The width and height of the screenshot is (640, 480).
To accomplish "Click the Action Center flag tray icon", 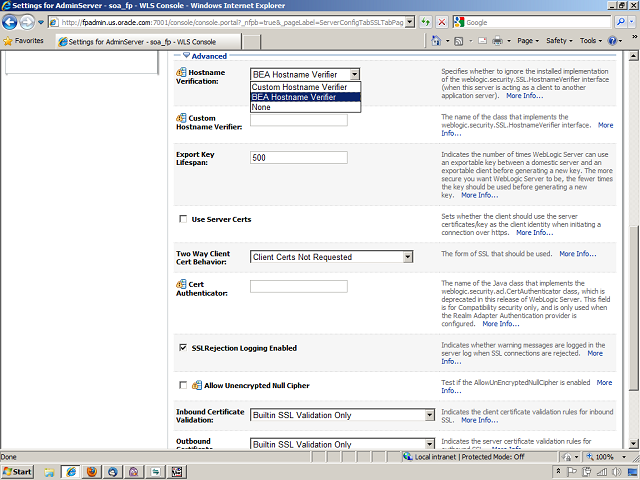I will tap(572, 472).
